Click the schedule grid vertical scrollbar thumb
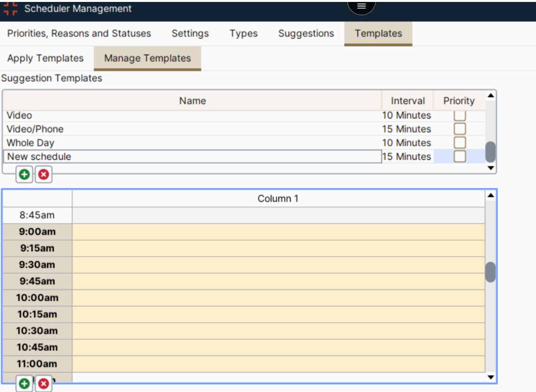Screen dimensions: 536x392 pyautogui.click(x=490, y=272)
